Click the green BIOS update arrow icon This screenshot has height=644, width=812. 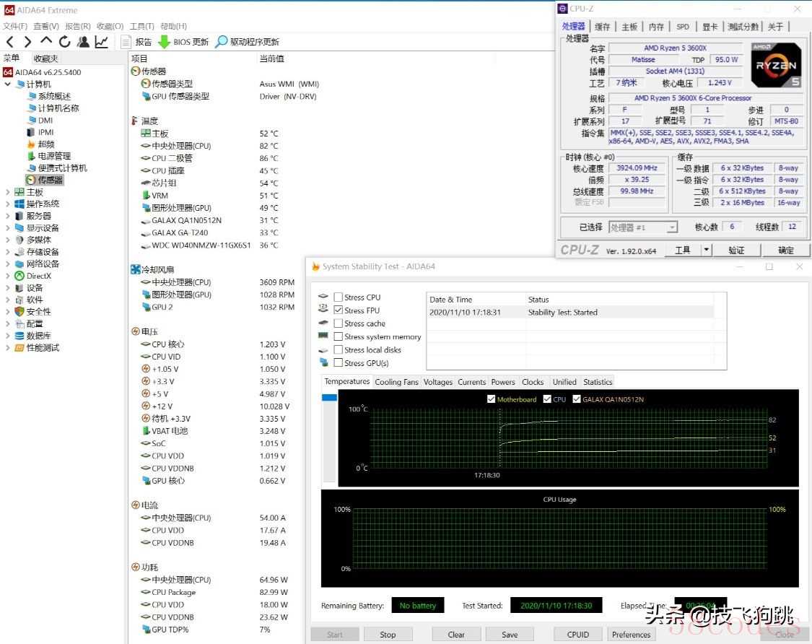tap(164, 42)
